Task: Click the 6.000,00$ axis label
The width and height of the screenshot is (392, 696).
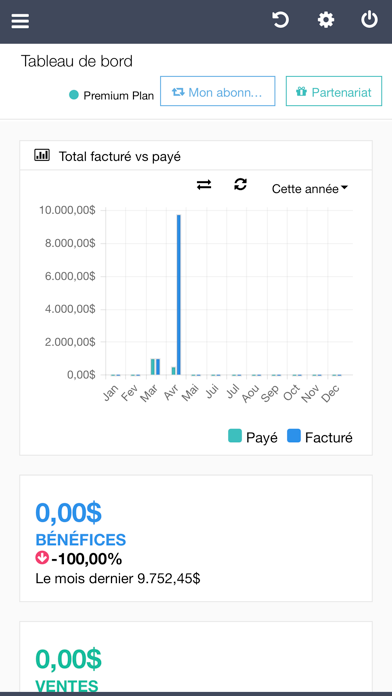Action: click(x=70, y=276)
